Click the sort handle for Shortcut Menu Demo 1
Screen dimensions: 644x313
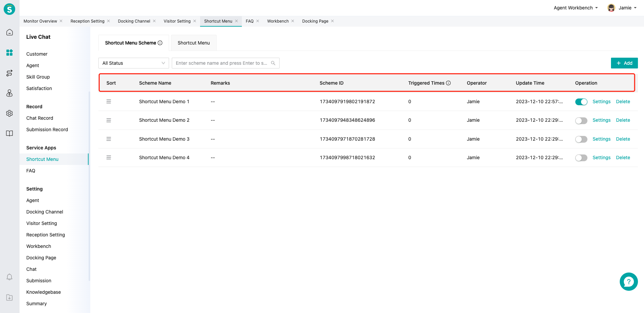(x=109, y=102)
